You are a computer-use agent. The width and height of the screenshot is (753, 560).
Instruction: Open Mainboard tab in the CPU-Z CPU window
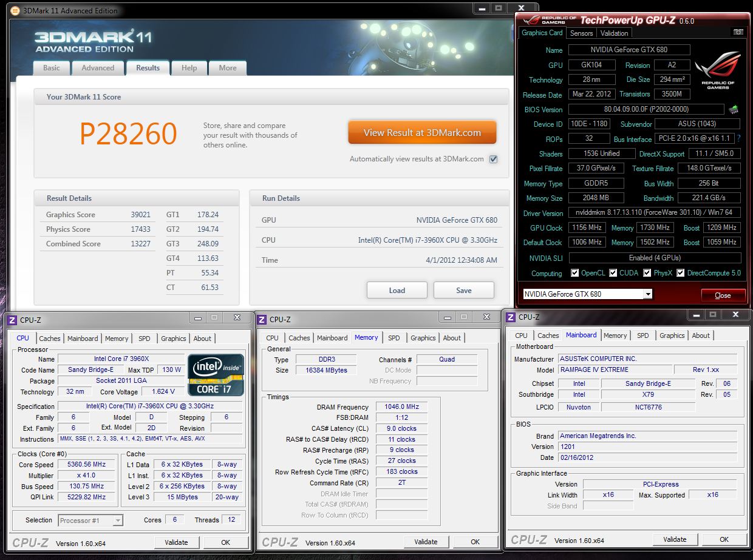(x=83, y=339)
